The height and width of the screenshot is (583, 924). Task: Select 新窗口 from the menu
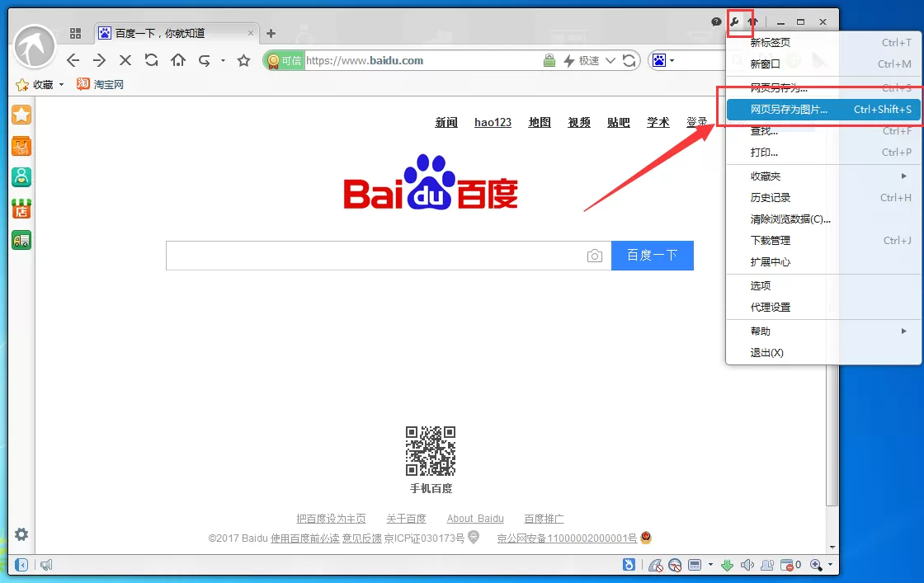pyautogui.click(x=823, y=63)
